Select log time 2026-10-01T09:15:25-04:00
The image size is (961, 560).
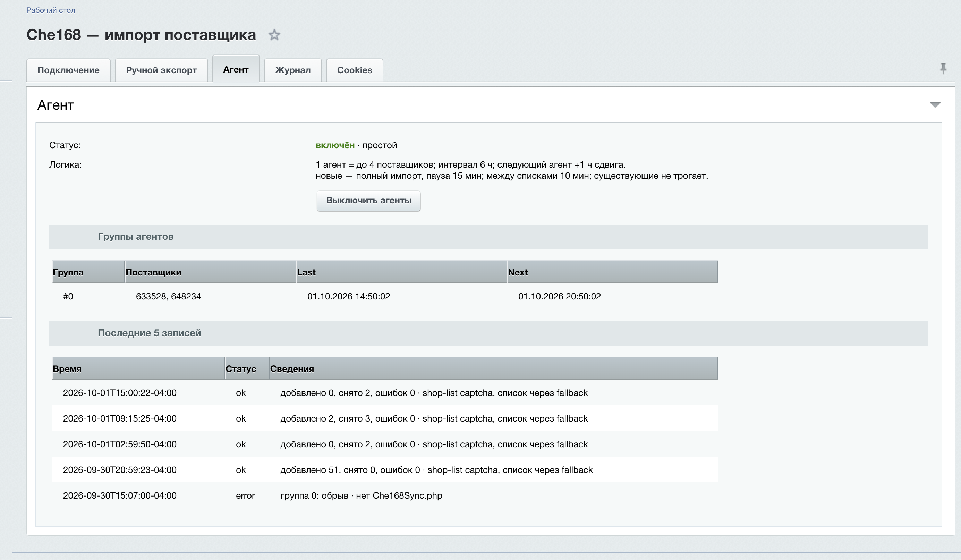(x=120, y=418)
